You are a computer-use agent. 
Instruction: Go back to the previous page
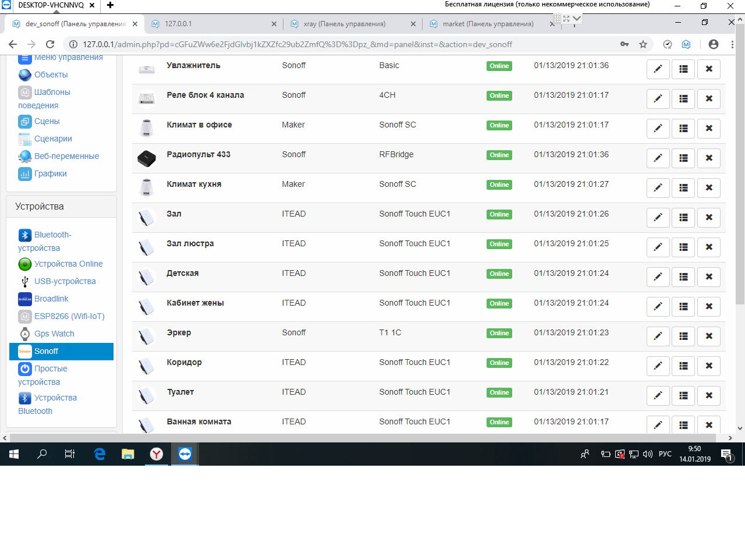pyautogui.click(x=13, y=44)
